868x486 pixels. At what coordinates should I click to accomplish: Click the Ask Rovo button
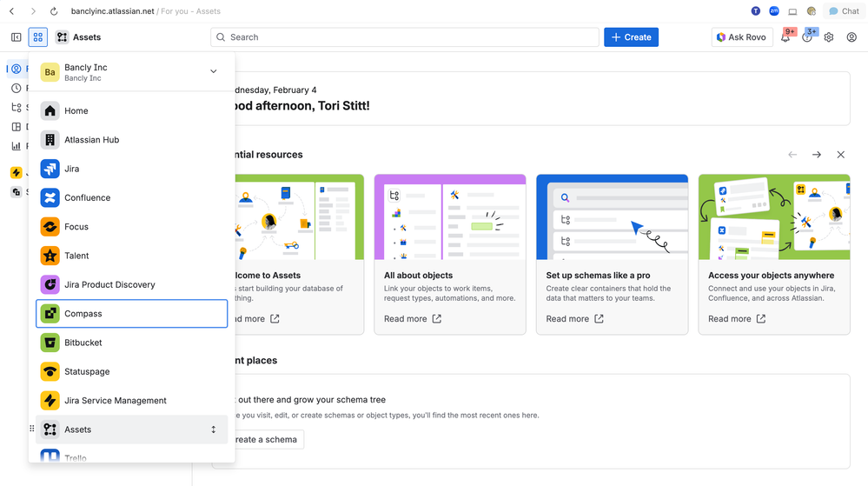click(742, 37)
